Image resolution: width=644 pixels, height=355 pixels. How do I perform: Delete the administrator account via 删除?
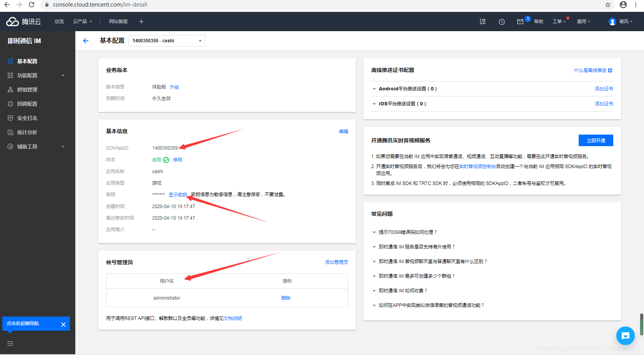pos(286,298)
